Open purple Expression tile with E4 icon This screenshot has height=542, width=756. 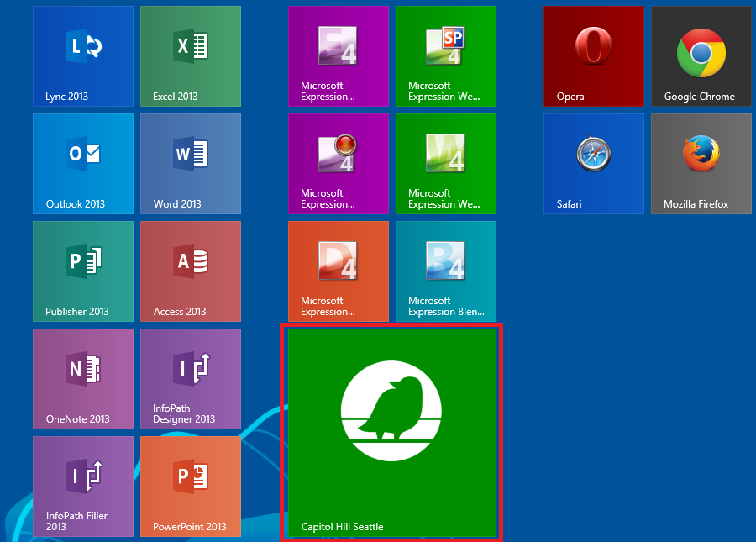click(x=339, y=56)
